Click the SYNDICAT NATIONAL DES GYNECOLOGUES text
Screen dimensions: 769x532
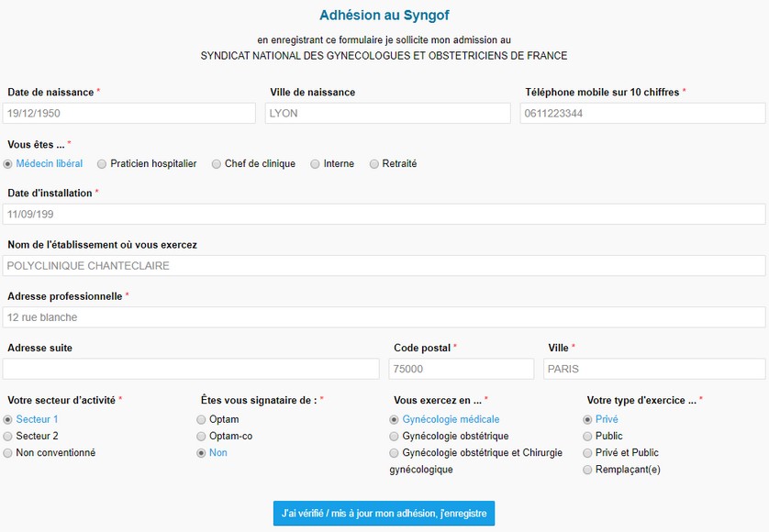pos(384,56)
